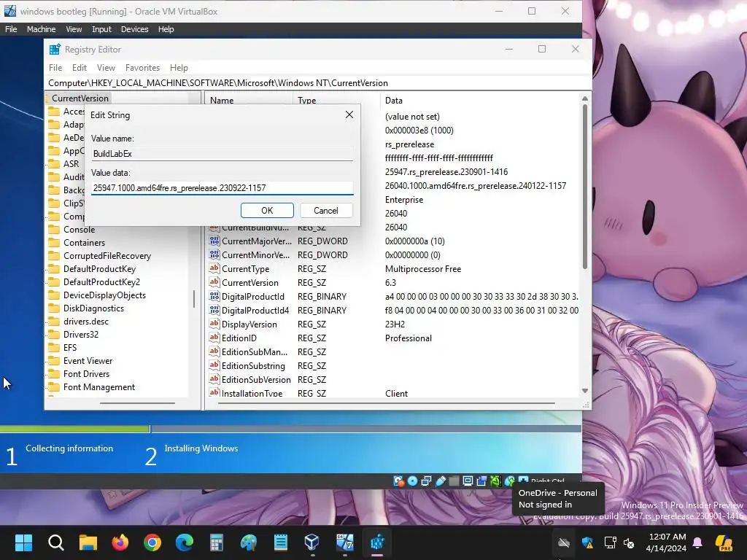This screenshot has height=560, width=747.
Task: Click the EditionSubVersion value icon
Action: point(214,379)
